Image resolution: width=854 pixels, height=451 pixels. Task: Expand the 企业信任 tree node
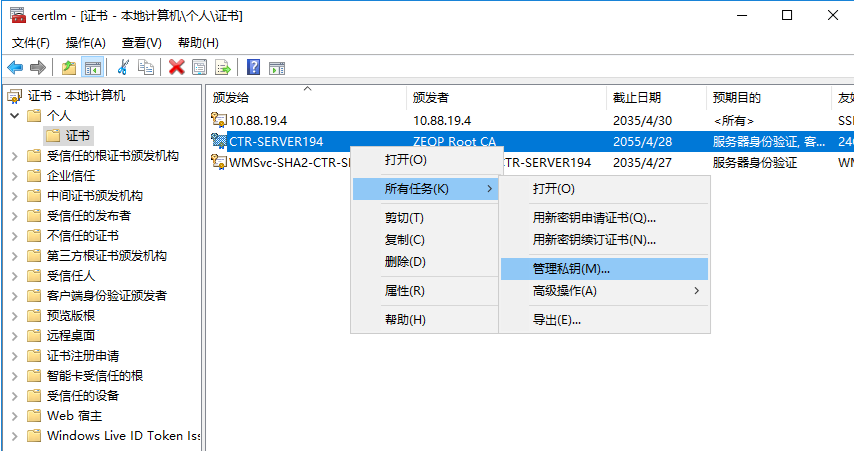coord(15,176)
